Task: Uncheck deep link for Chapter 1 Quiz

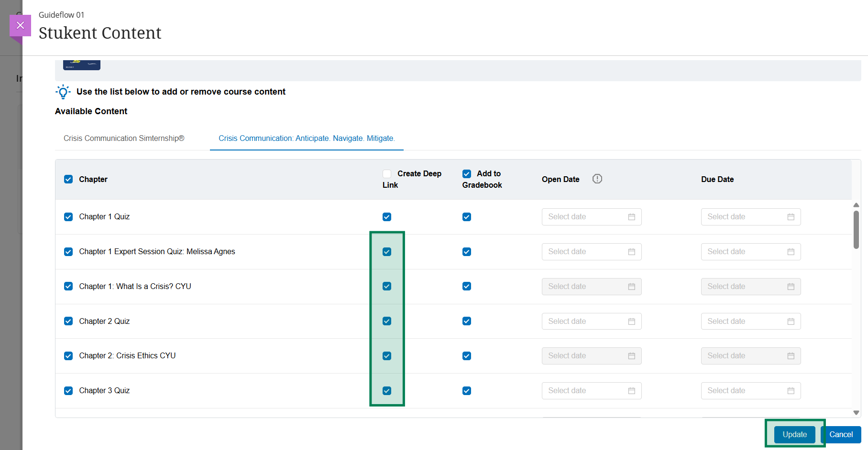Action: [387, 217]
